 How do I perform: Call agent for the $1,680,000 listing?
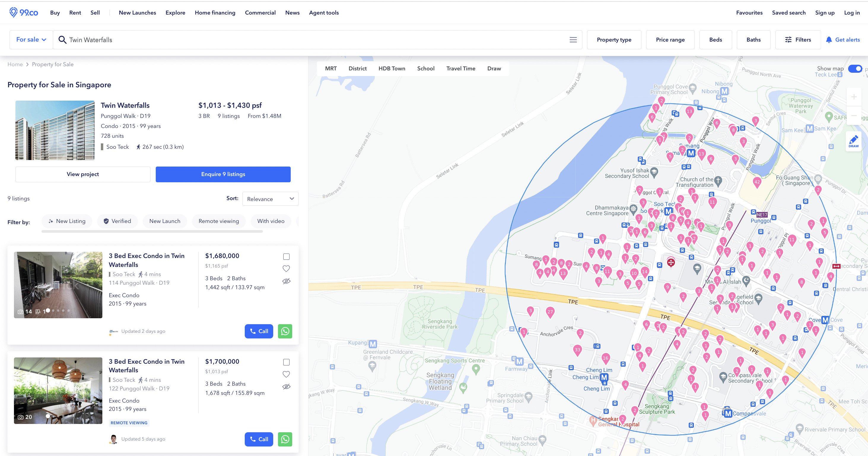click(x=259, y=331)
